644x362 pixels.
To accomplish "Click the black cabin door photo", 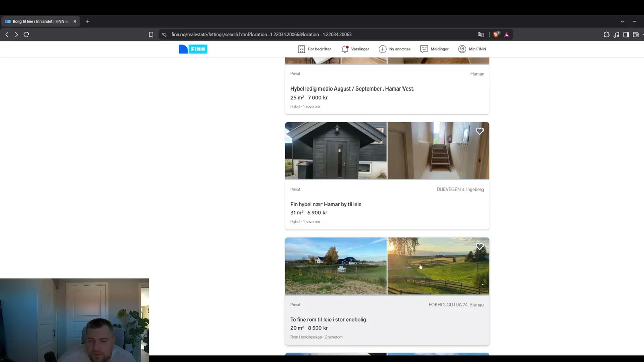I will pyautogui.click(x=336, y=150).
